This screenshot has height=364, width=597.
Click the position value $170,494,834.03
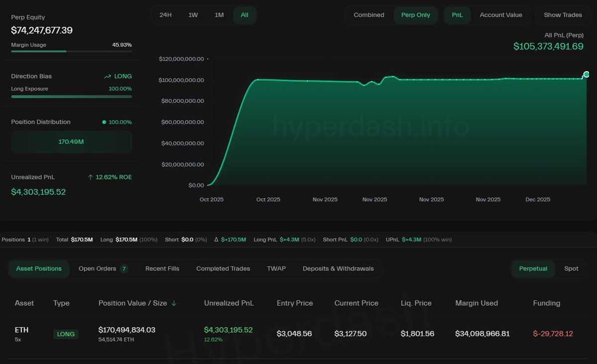127,330
